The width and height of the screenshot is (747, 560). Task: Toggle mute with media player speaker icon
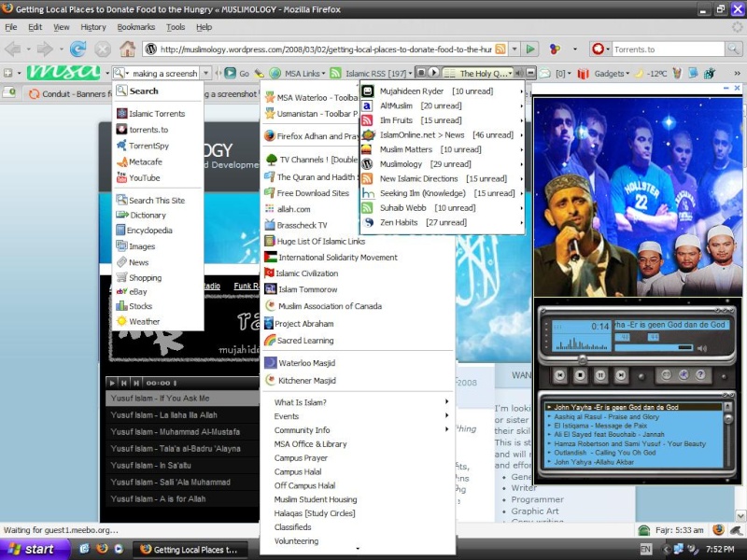(x=702, y=348)
